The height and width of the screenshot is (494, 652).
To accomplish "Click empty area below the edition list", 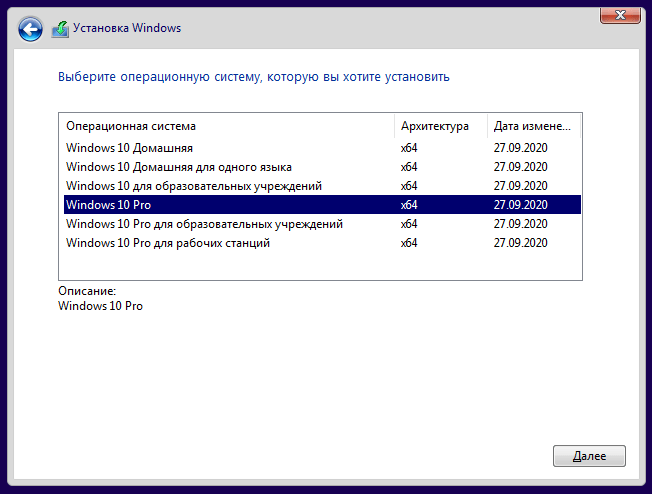I will pyautogui.click(x=320, y=266).
